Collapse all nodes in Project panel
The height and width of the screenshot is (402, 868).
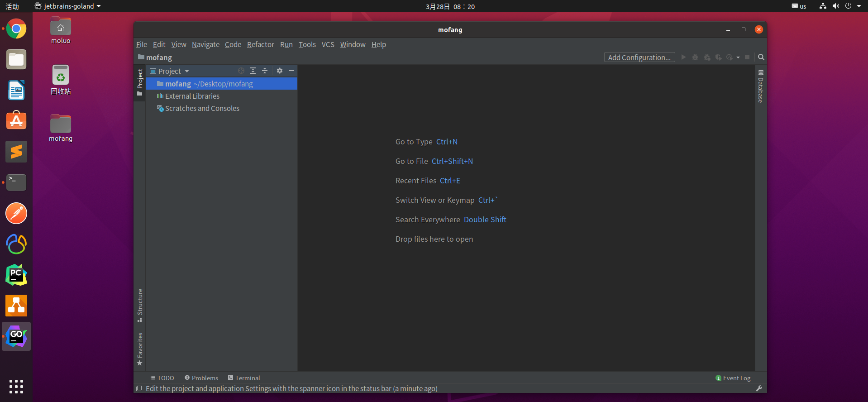[265, 71]
